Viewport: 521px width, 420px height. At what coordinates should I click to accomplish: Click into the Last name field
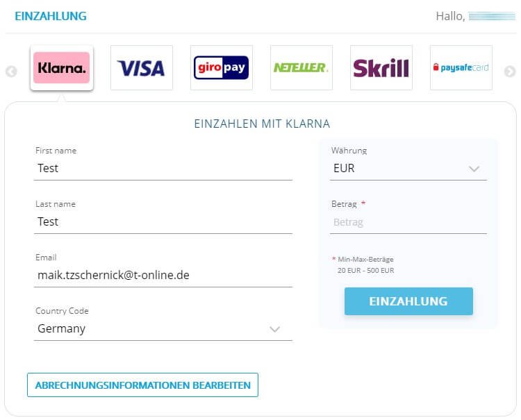pos(163,221)
